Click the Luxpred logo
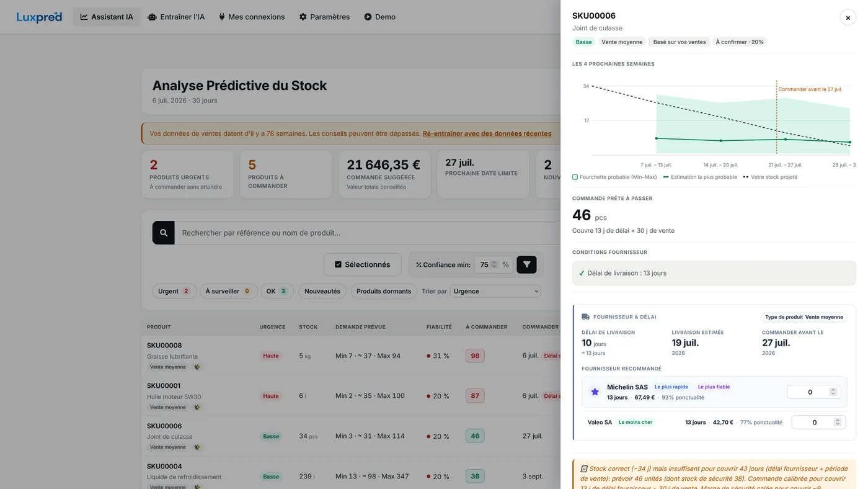Image resolution: width=868 pixels, height=489 pixels. tap(39, 17)
